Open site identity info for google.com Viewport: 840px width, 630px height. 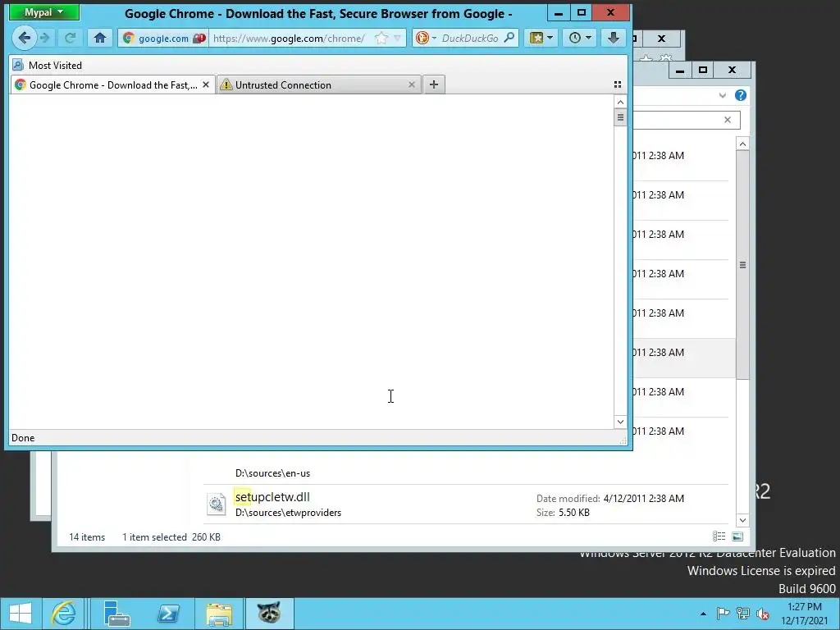point(156,38)
